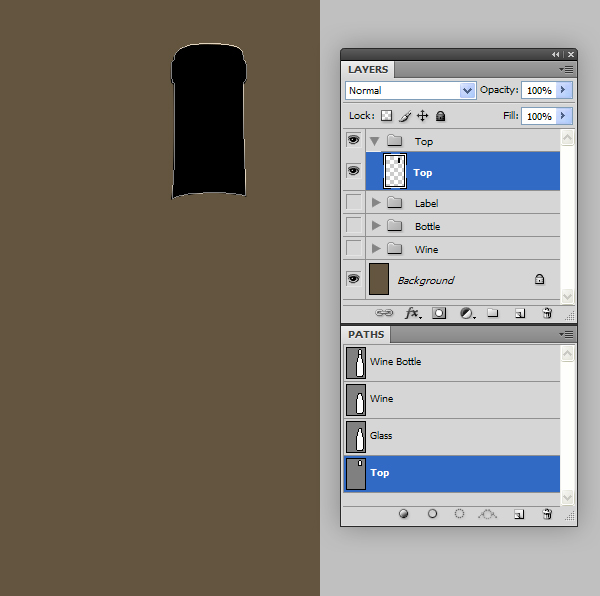
Task: Collapse the Top group
Action: click(375, 142)
